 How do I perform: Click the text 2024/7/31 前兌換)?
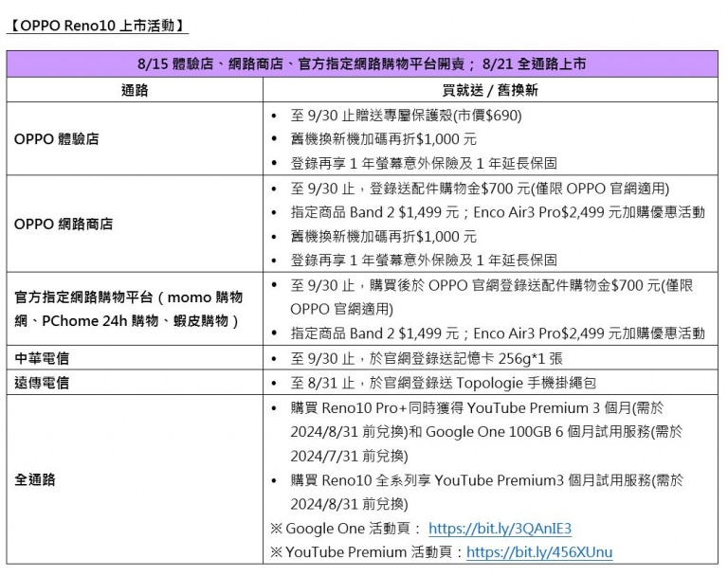coord(349,456)
